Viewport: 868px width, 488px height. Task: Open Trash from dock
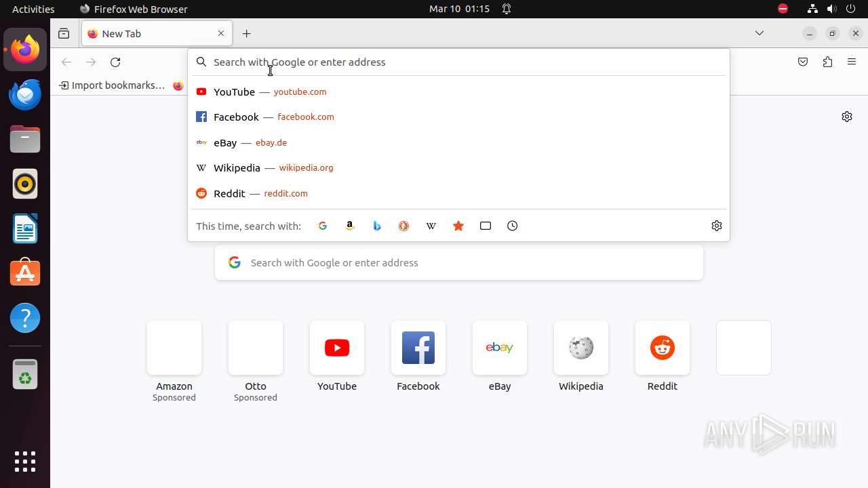point(25,374)
